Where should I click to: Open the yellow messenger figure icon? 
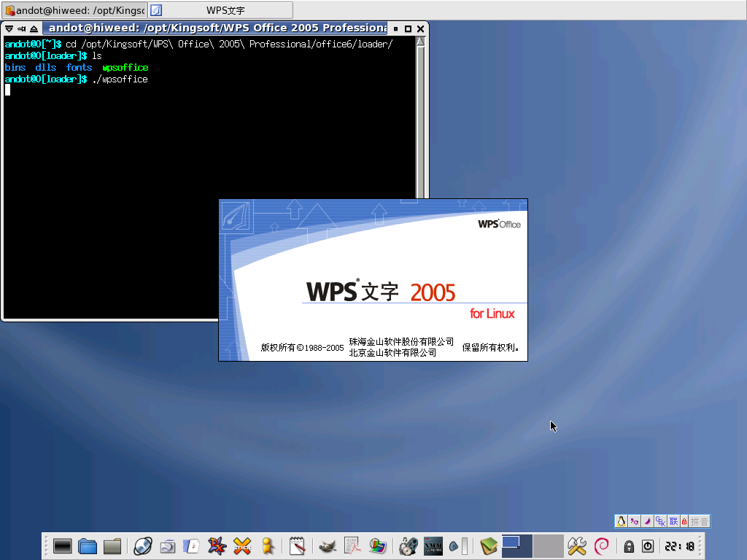[268, 546]
